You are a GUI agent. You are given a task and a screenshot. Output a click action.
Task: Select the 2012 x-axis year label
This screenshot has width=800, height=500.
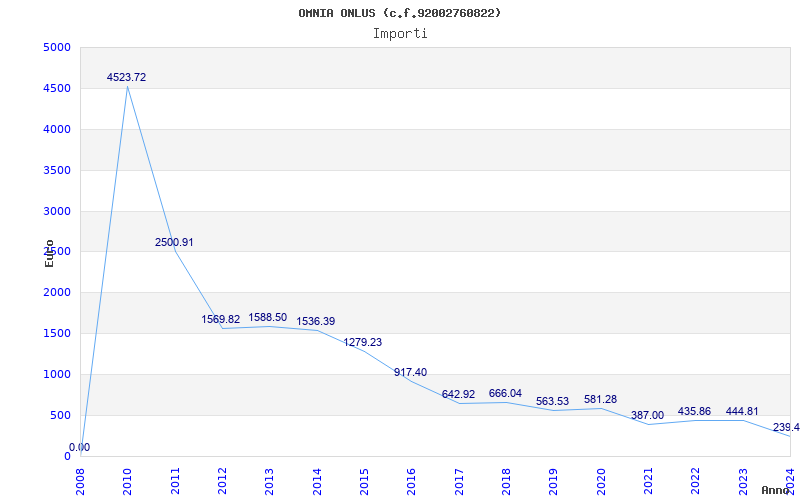pyautogui.click(x=222, y=482)
